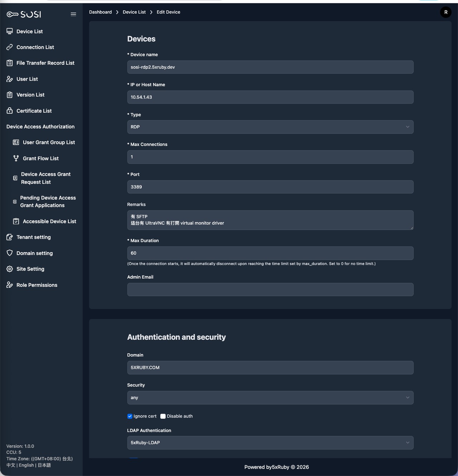This screenshot has height=476, width=458.
Task: Click the SUSI key logo
Action: pos(24,14)
